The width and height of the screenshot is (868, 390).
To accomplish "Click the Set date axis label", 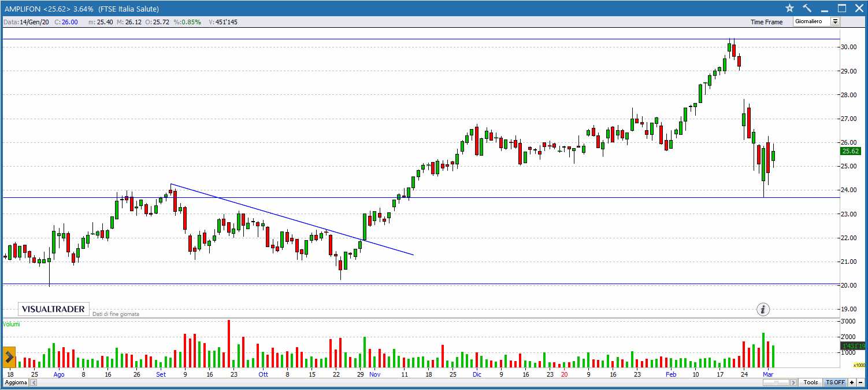I will [161, 374].
